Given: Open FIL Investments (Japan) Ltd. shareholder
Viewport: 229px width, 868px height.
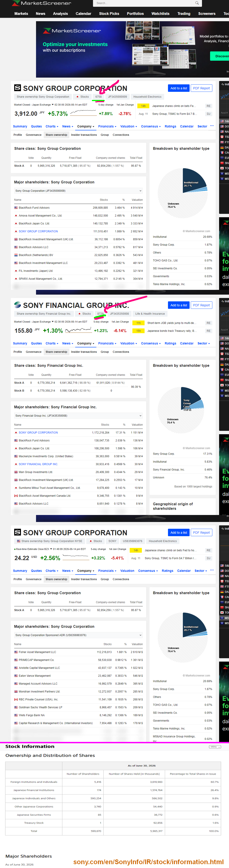Looking at the screenshot, I should [36, 271].
